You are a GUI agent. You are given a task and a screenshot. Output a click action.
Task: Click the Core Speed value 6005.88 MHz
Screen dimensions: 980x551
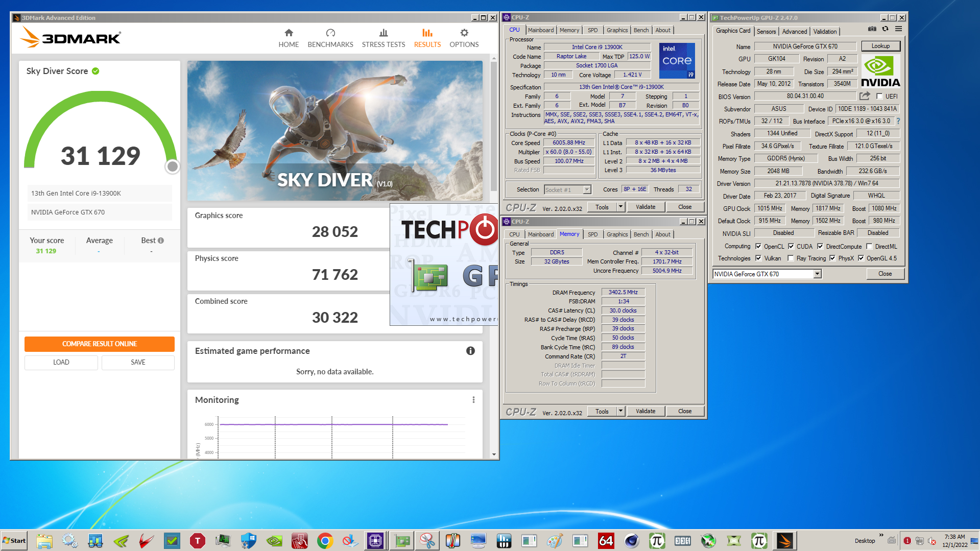click(569, 142)
